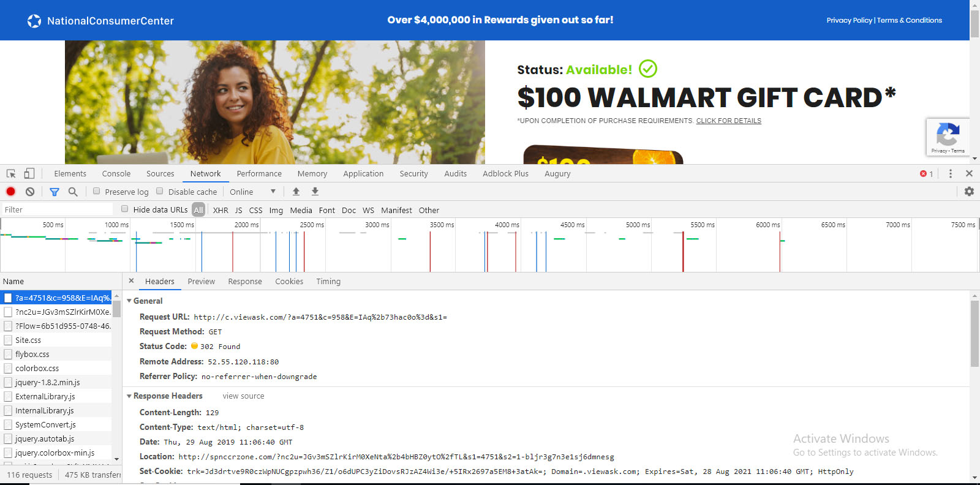Open the Application tab
Screen dimensions: 980x485
(x=363, y=174)
